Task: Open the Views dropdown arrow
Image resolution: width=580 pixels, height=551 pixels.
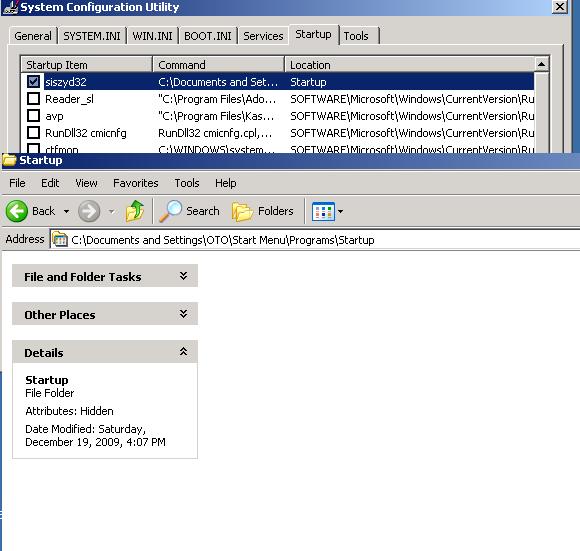Action: tap(340, 212)
